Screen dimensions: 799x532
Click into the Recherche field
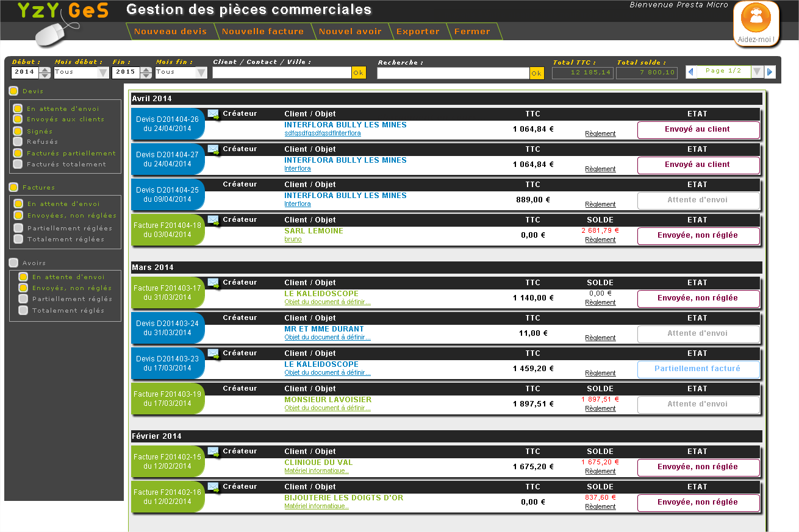[x=453, y=73]
